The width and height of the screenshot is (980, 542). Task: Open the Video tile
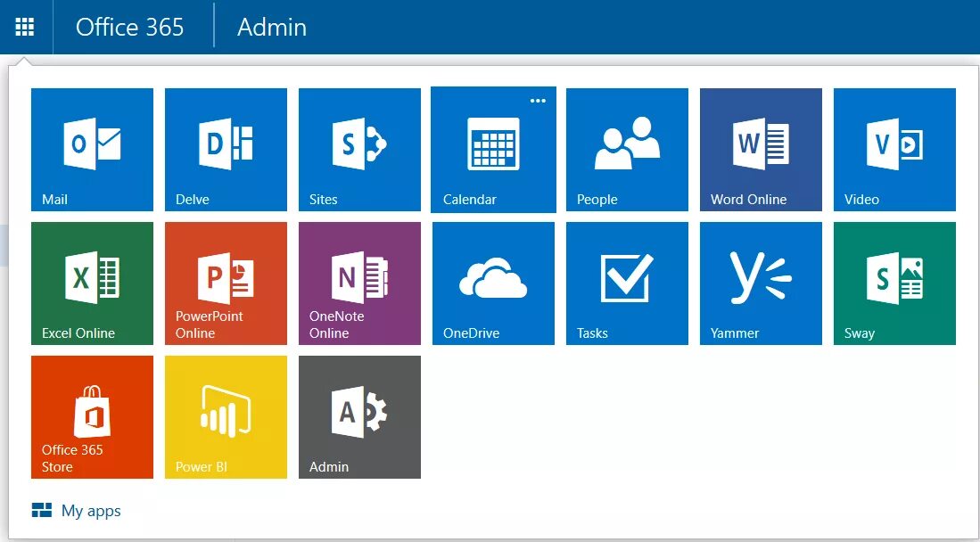point(894,150)
